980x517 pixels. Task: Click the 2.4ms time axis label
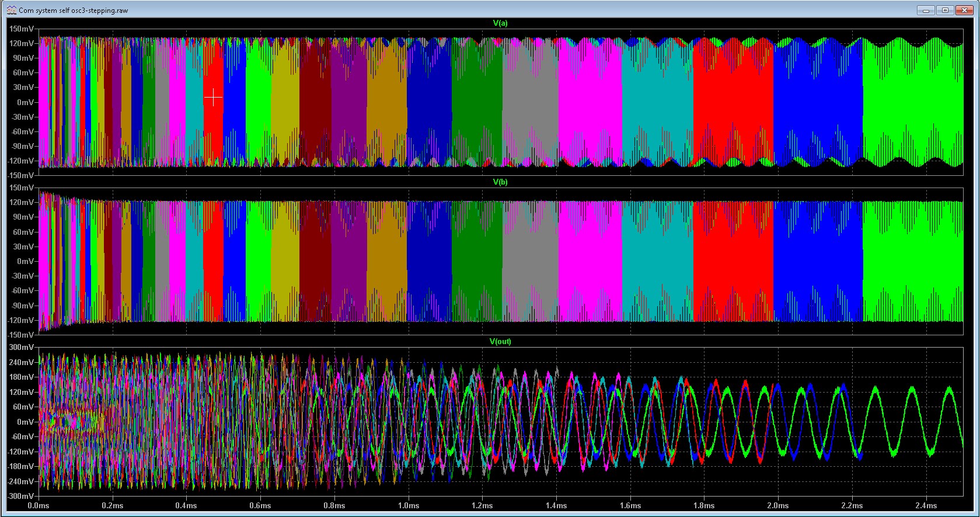coord(926,506)
